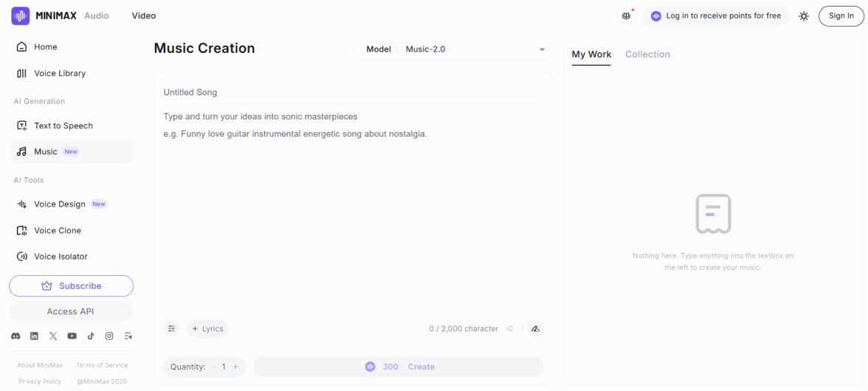The image size is (868, 391).
Task: Click the Untitled Song title field
Action: tap(353, 92)
